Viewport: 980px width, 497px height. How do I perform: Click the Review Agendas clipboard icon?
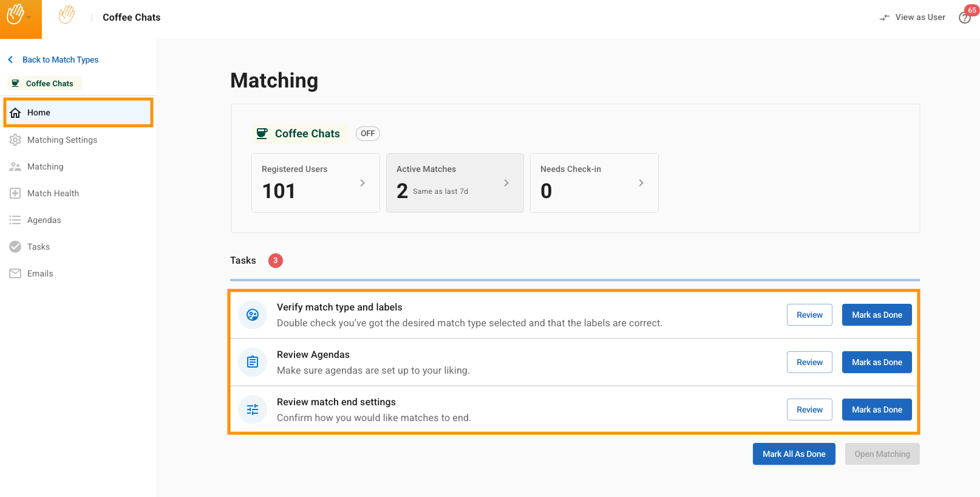[x=253, y=362]
